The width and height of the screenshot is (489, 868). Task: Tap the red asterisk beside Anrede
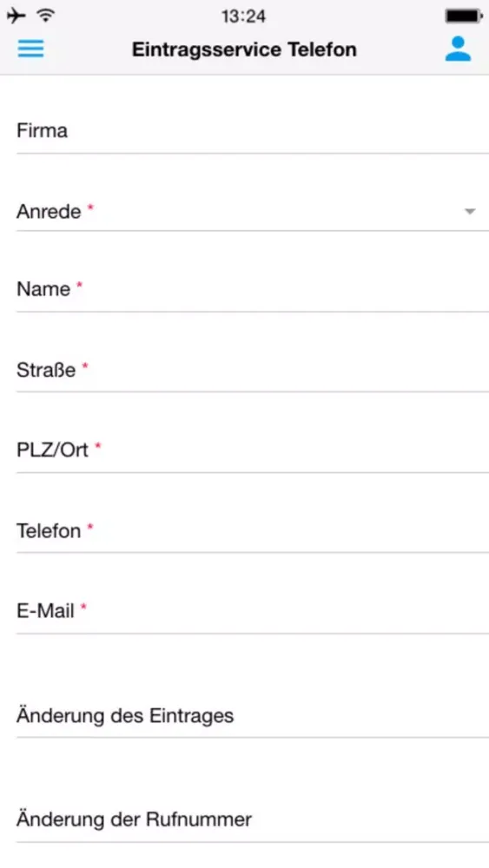click(91, 207)
